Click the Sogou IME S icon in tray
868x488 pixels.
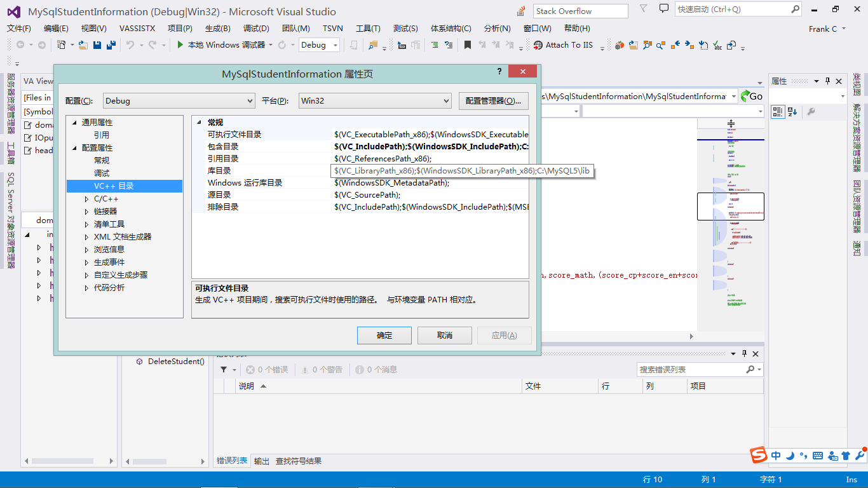point(759,456)
